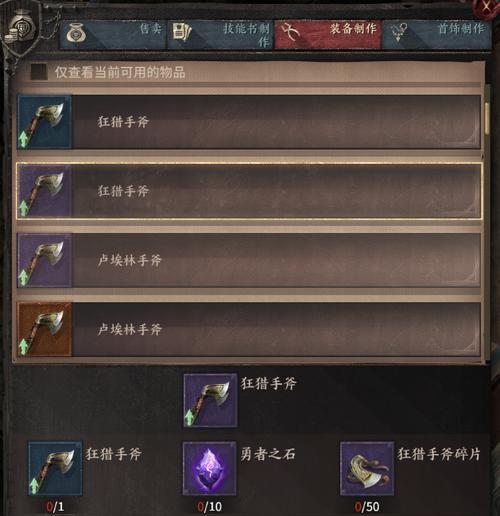Viewport: 500px width, 516px height.
Task: Select the first 狂猎手斧 recipe row
Action: click(249, 122)
